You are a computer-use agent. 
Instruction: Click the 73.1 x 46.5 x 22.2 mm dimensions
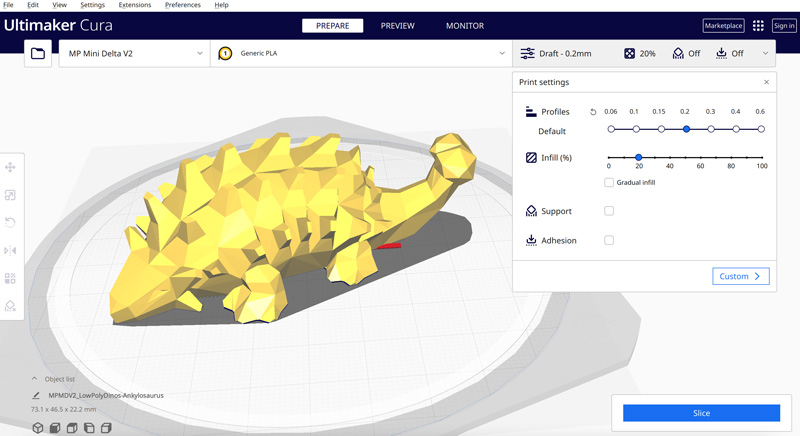[63, 409]
